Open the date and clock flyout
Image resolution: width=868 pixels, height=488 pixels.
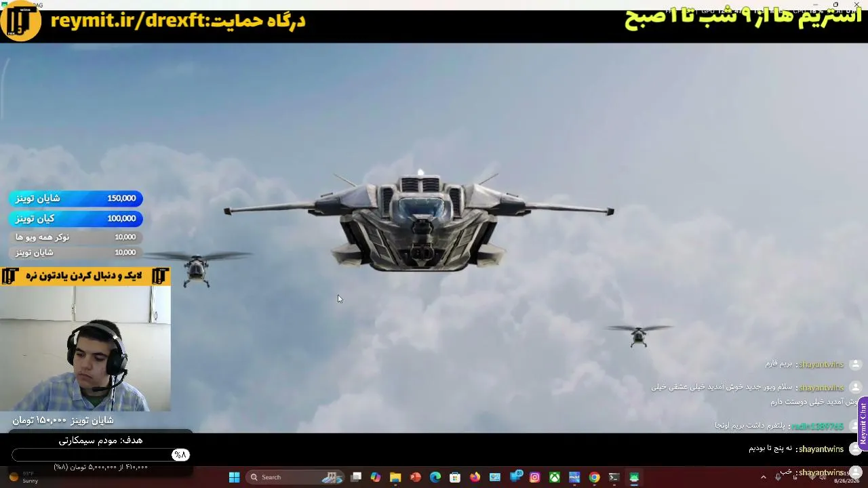tap(846, 477)
